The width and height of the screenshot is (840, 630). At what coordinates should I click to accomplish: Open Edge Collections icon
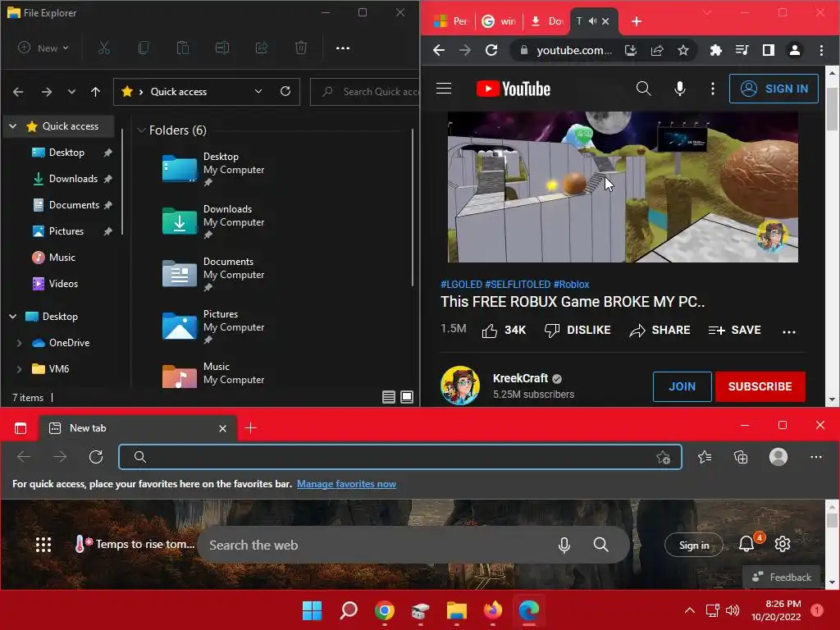point(741,457)
